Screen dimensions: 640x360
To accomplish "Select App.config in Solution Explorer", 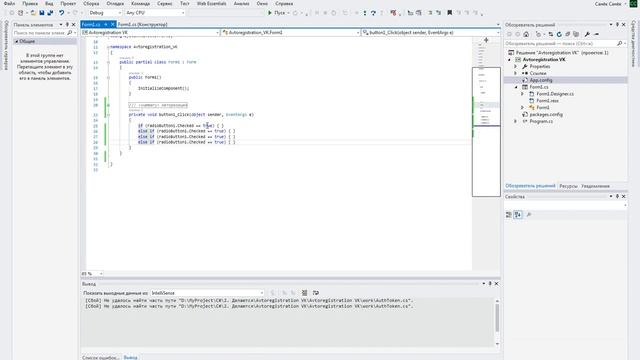I will [541, 80].
